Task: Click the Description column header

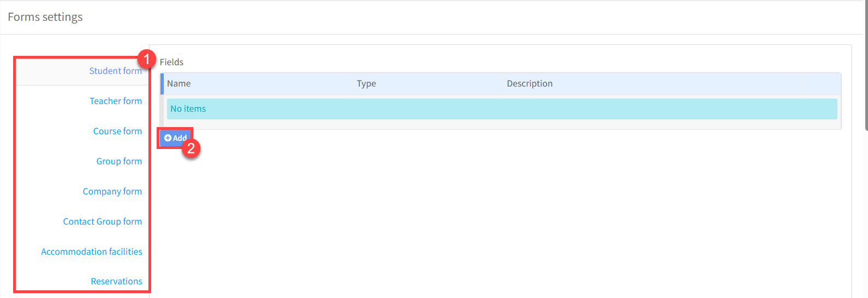Action: click(530, 84)
